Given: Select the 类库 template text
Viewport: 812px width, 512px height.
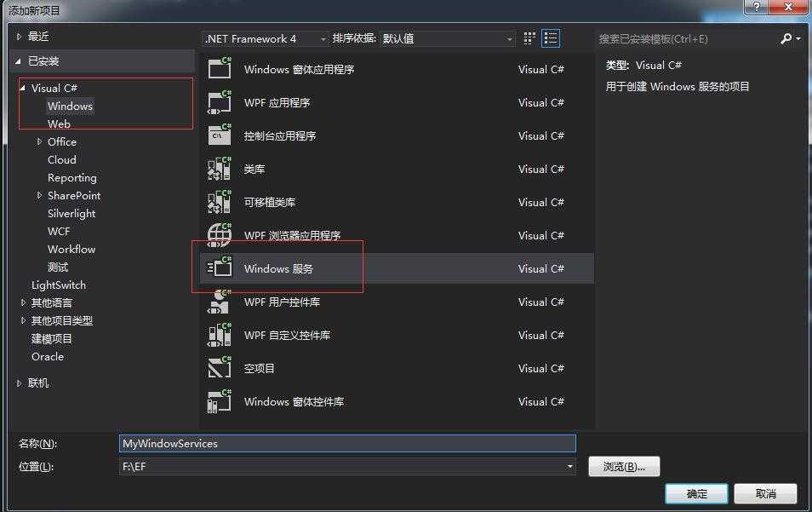Looking at the screenshot, I should 254,169.
